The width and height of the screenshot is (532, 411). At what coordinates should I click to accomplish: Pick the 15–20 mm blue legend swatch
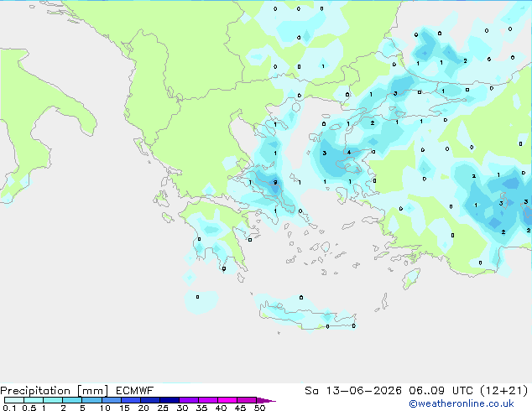tap(131, 400)
